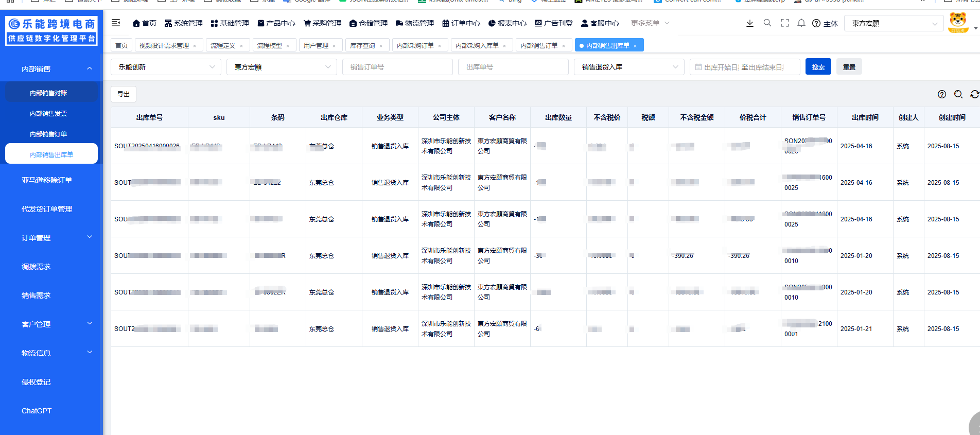Open the 乐能创新 company dropdown
The width and height of the screenshot is (980, 435).
point(166,67)
